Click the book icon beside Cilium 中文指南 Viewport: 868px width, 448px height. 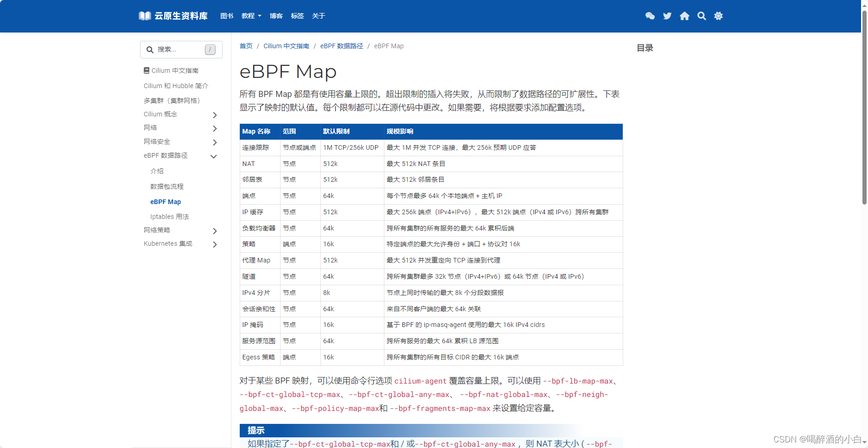pyautogui.click(x=146, y=70)
